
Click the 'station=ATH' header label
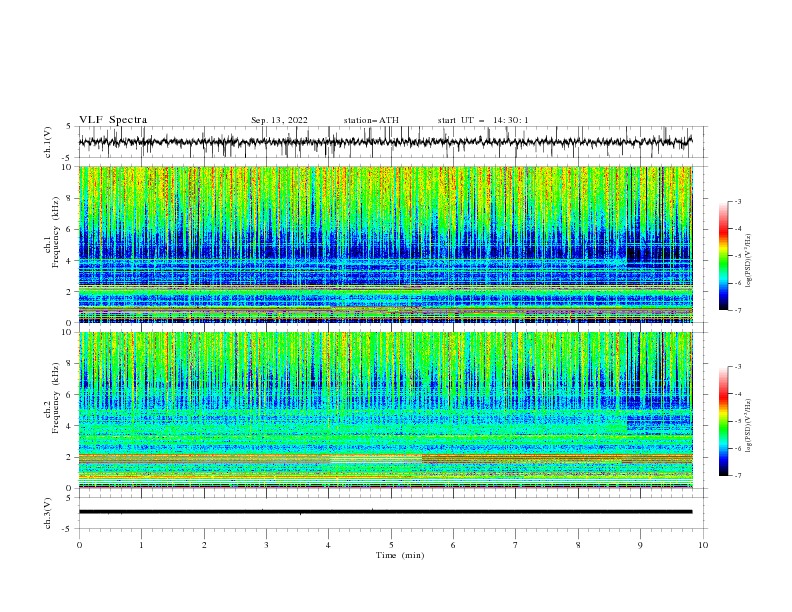point(371,120)
